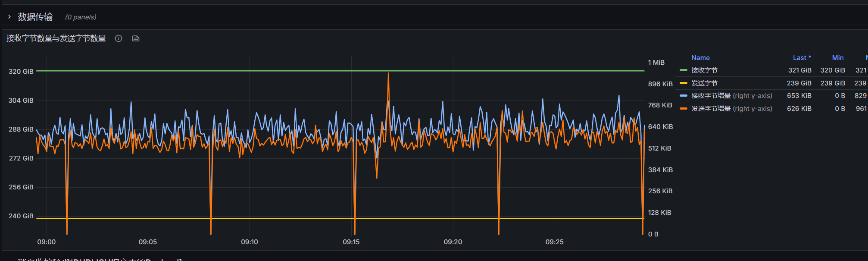Viewport: 868px width, 261px height.
Task: Click the yellow 发送字节 series color swatch
Action: (683, 83)
